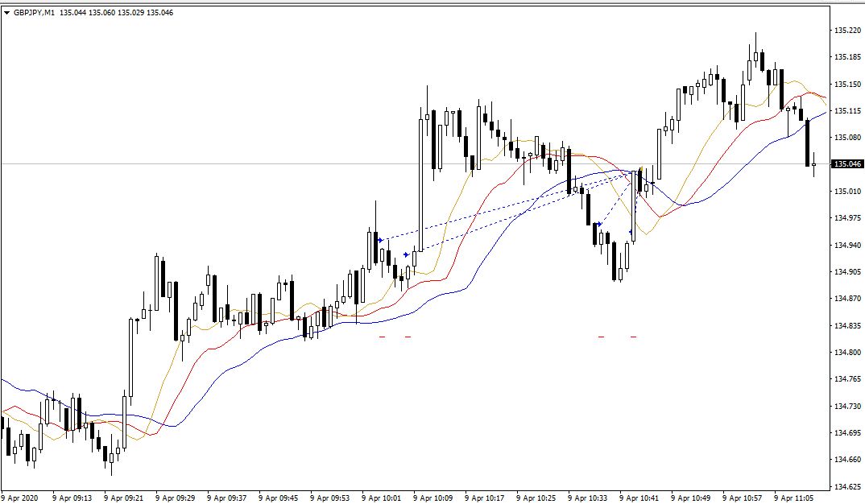
Task: Click the 9 Apr 10:41 time label
Action: coord(639,498)
